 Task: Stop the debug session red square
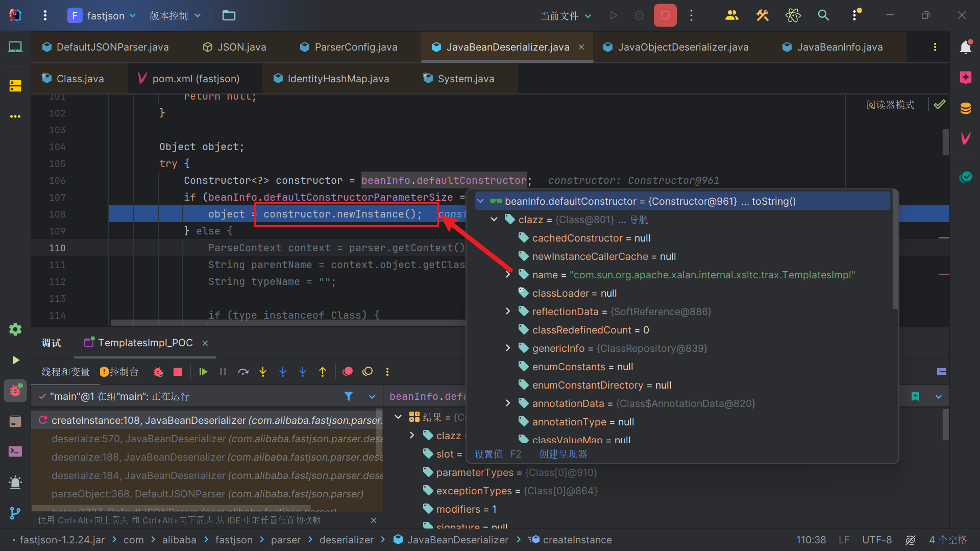[x=178, y=372]
